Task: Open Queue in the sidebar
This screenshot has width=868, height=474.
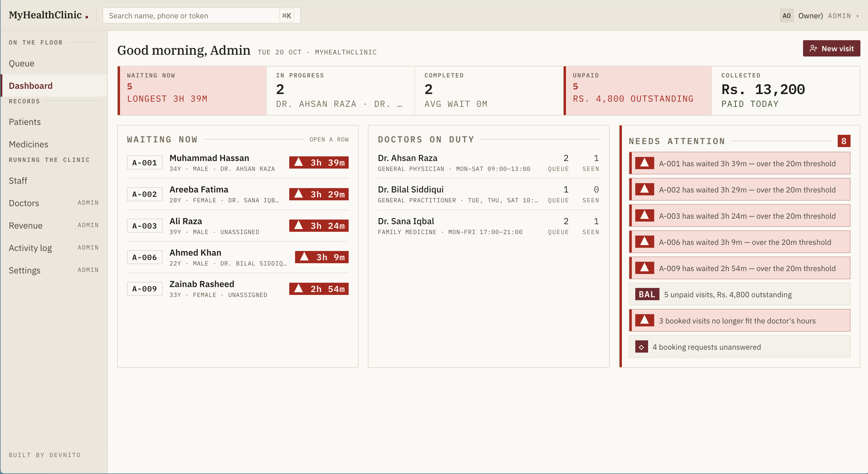Action: (x=54, y=63)
